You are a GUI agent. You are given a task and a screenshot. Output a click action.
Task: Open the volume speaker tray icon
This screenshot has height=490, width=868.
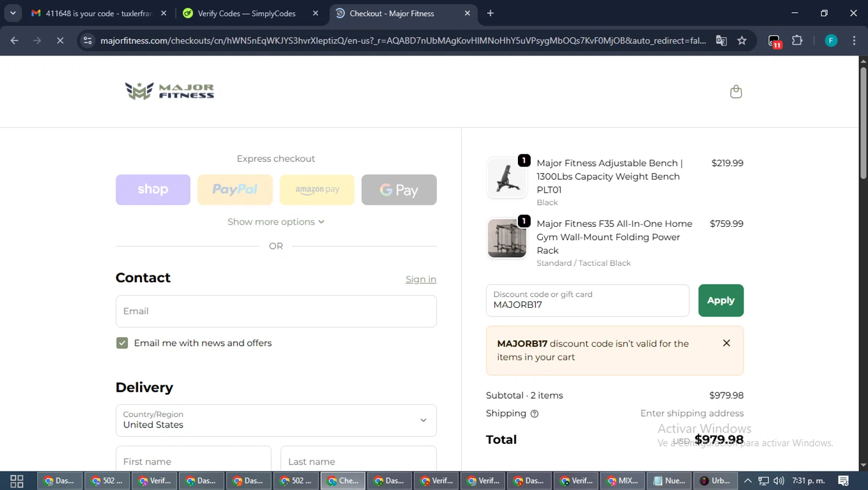tap(779, 481)
